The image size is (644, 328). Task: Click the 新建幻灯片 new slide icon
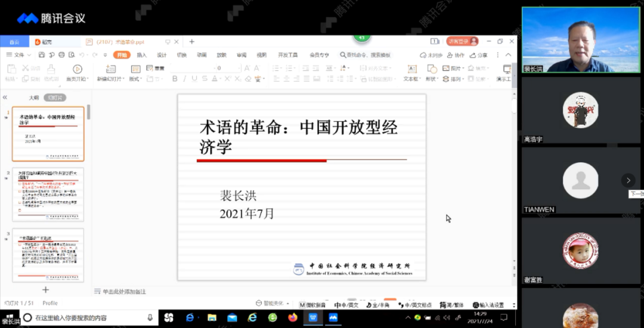coord(110,69)
